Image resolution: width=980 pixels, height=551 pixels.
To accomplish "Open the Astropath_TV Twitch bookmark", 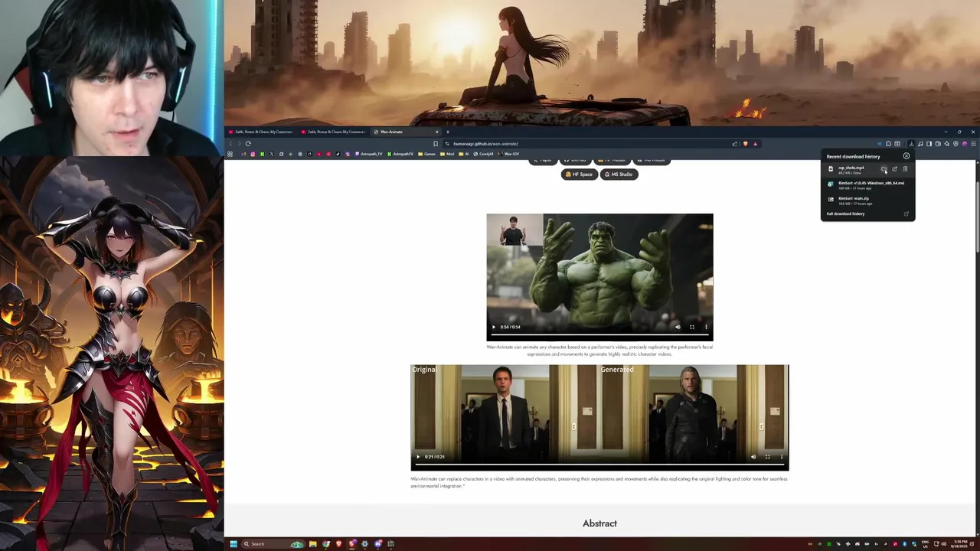I will pyautogui.click(x=369, y=154).
